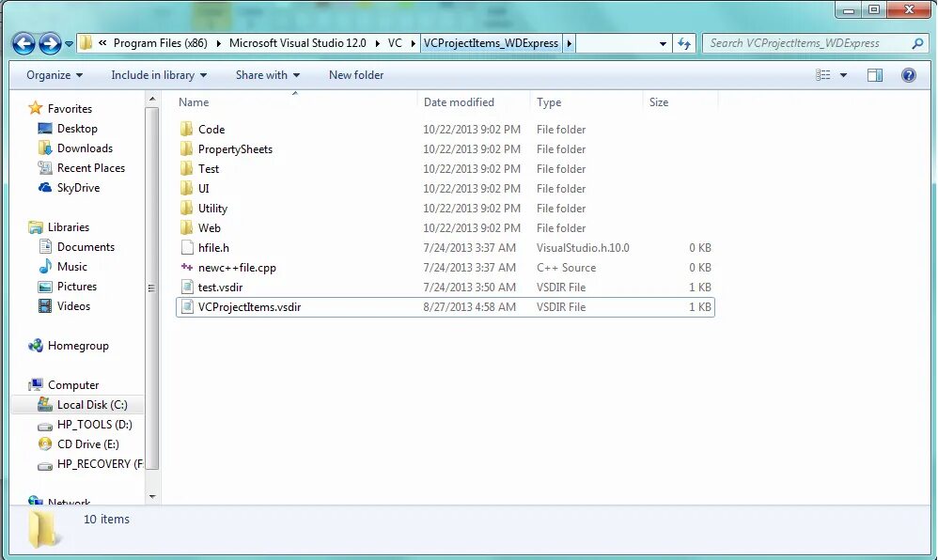Select Program Files (x86) in breadcrumb
938x560 pixels.
coord(161,43)
